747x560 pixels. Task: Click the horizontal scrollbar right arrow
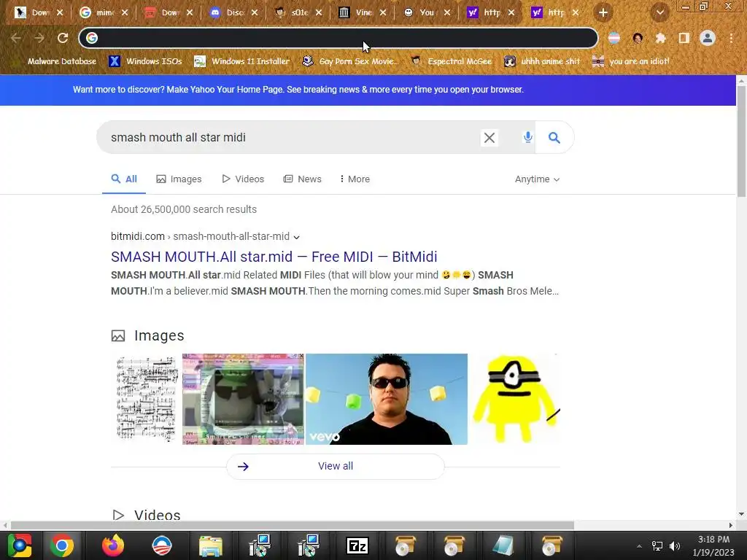[x=731, y=525]
